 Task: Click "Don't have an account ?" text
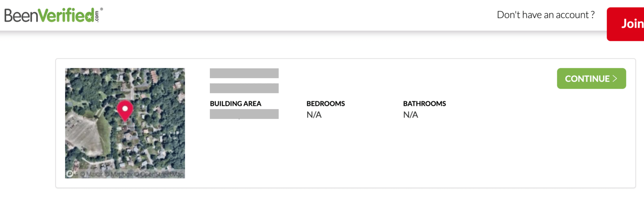pos(546,15)
